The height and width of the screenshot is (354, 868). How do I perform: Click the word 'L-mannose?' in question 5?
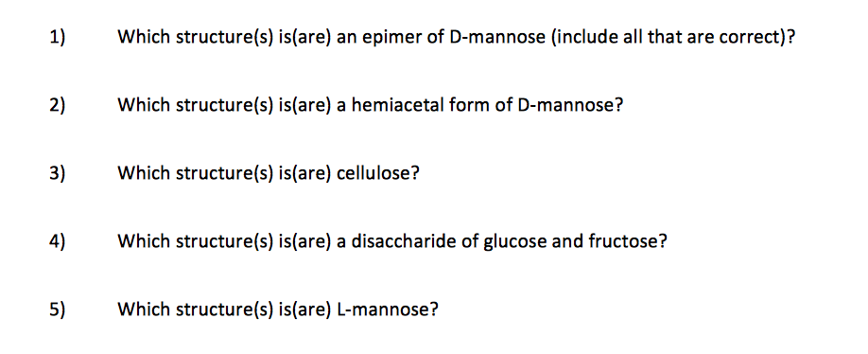pos(388,309)
